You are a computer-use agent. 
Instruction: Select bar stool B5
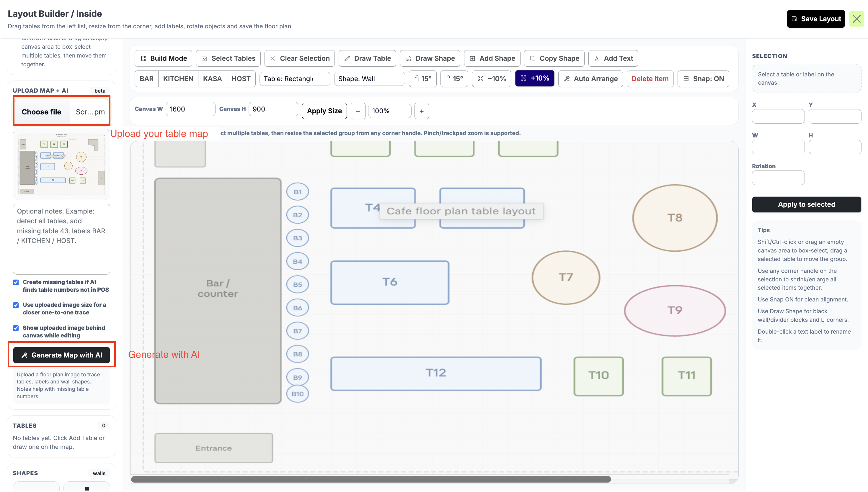coord(298,285)
